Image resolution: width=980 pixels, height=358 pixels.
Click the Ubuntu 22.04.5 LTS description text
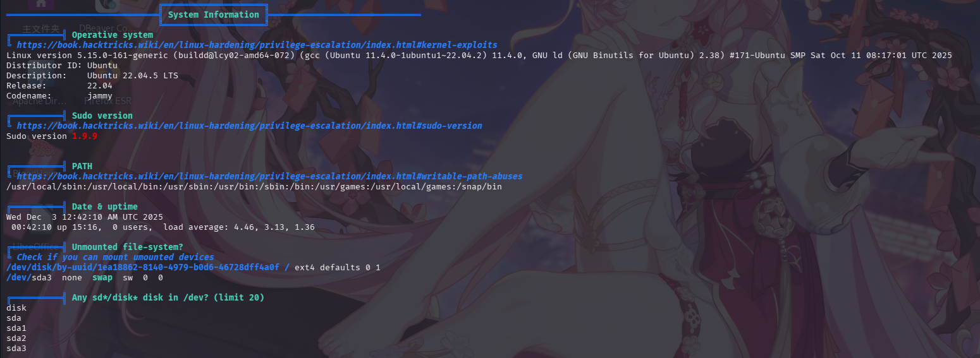pyautogui.click(x=133, y=76)
